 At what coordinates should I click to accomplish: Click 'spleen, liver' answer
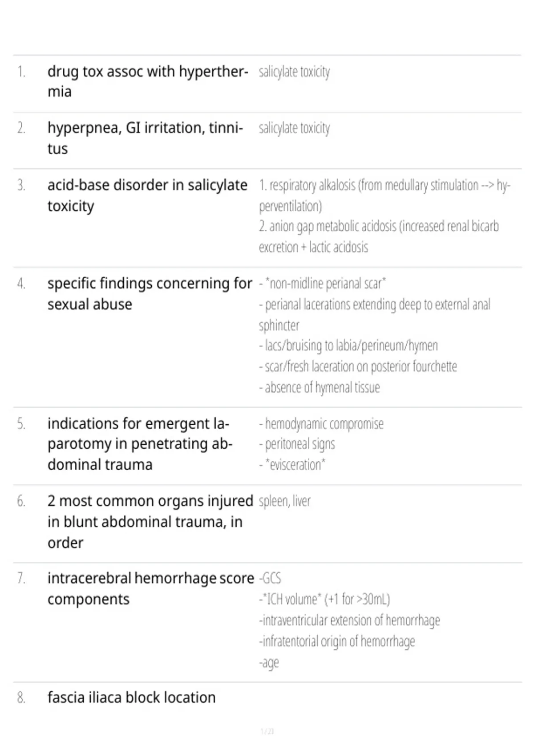[x=285, y=501]
